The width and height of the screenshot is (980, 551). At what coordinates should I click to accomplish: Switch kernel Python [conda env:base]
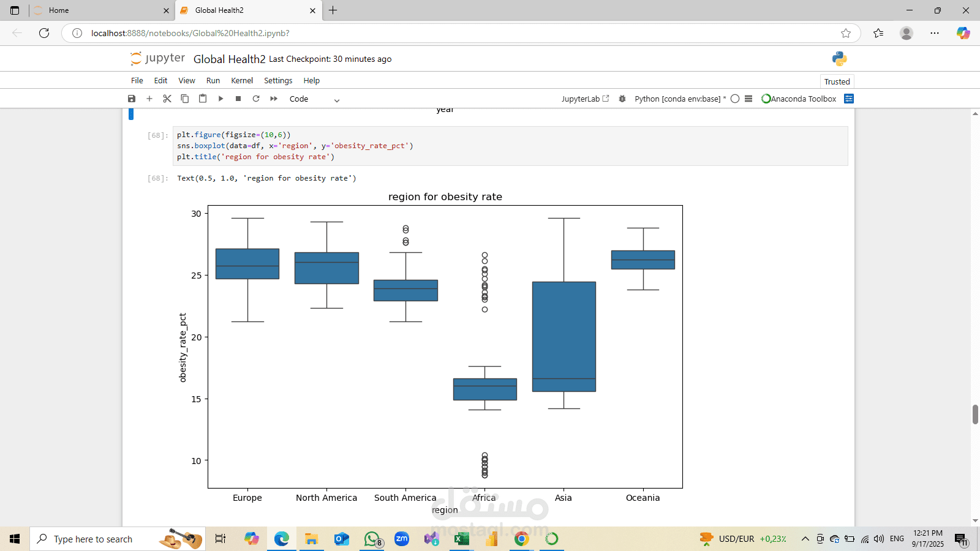coord(680,99)
